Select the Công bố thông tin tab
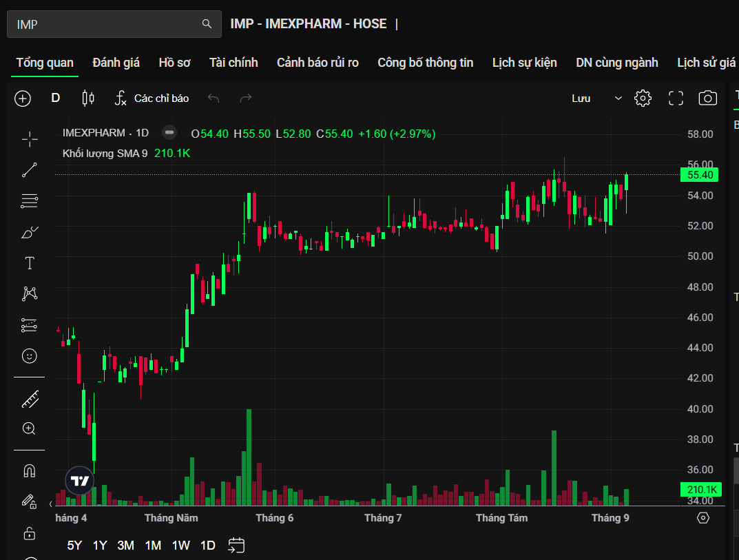The height and width of the screenshot is (560, 739). (x=425, y=63)
